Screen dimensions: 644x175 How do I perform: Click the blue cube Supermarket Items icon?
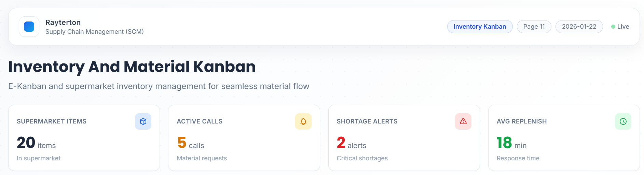tap(143, 121)
